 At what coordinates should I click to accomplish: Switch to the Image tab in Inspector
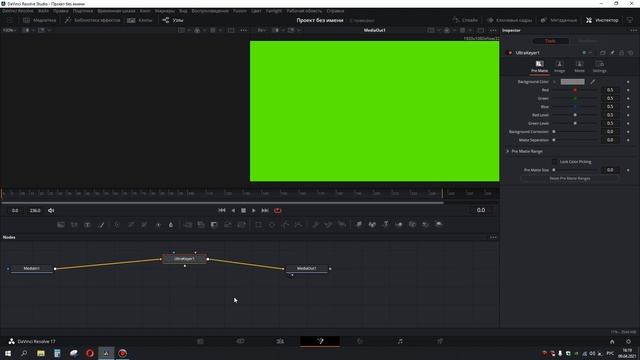[x=560, y=67]
